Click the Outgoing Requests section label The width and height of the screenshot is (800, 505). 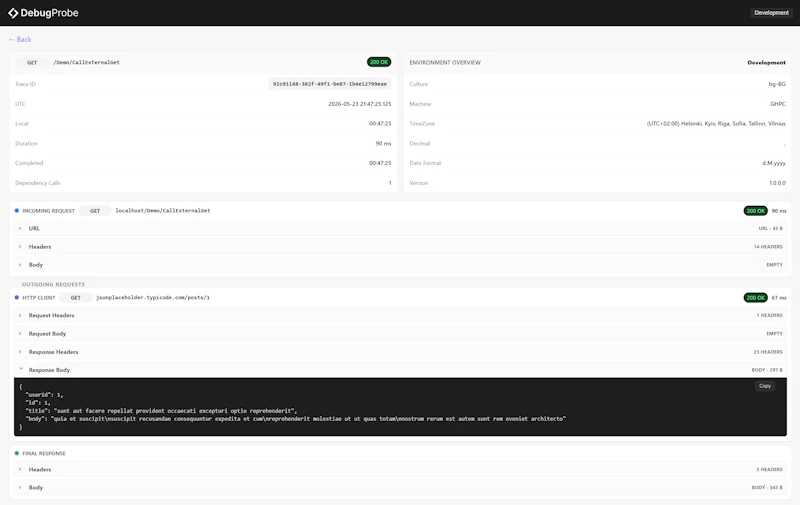pyautogui.click(x=53, y=284)
